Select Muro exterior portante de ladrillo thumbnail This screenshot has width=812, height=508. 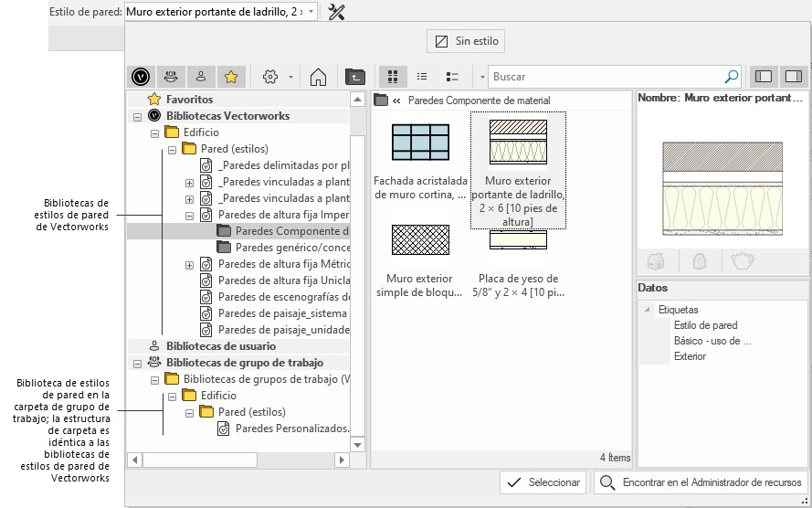click(518, 170)
